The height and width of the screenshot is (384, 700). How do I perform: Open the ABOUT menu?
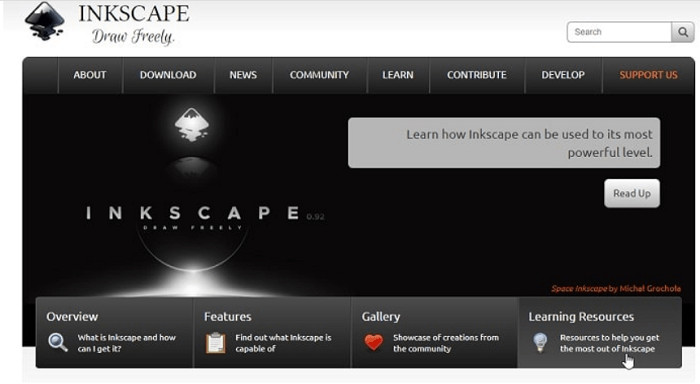point(90,75)
